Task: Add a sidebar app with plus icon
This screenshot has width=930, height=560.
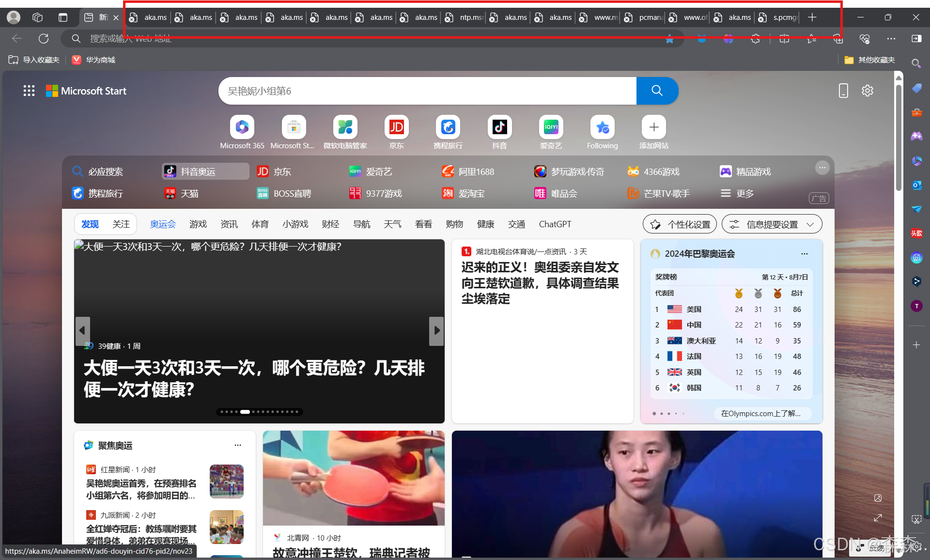Action: pos(916,345)
